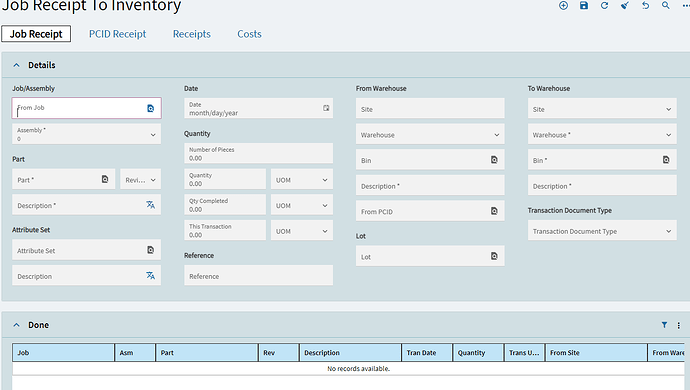
Task: Open the Date calendar picker icon
Action: [x=326, y=108]
